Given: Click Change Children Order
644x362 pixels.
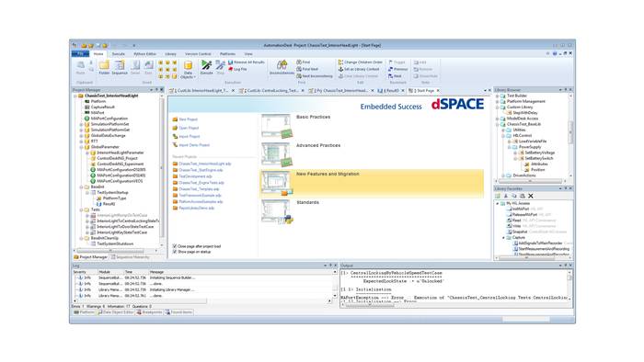Looking at the screenshot, I should [x=361, y=62].
